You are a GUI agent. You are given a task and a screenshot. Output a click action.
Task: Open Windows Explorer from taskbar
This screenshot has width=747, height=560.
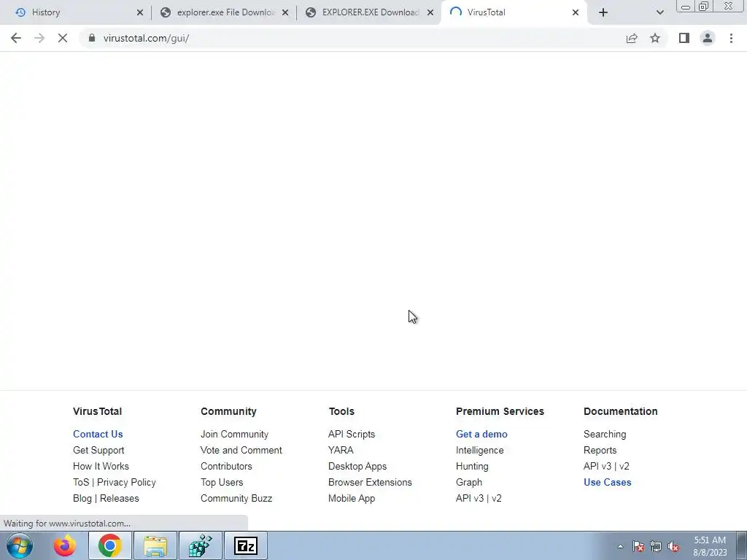click(x=155, y=545)
